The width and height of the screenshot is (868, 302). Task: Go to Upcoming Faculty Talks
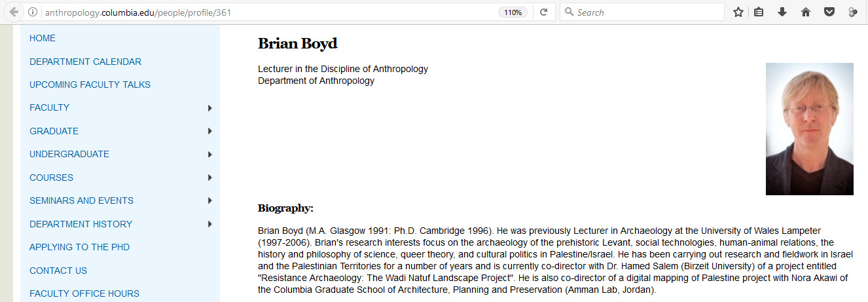pyautogui.click(x=90, y=85)
